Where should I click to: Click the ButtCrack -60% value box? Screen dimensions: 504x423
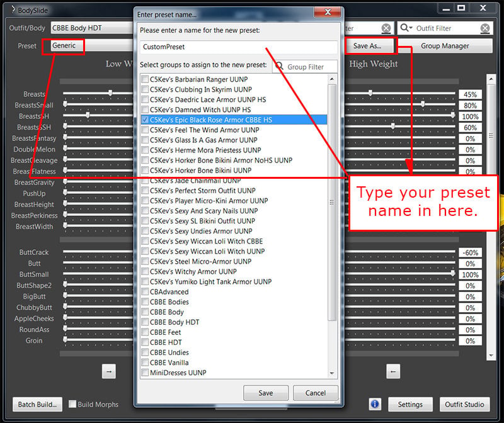click(470, 253)
